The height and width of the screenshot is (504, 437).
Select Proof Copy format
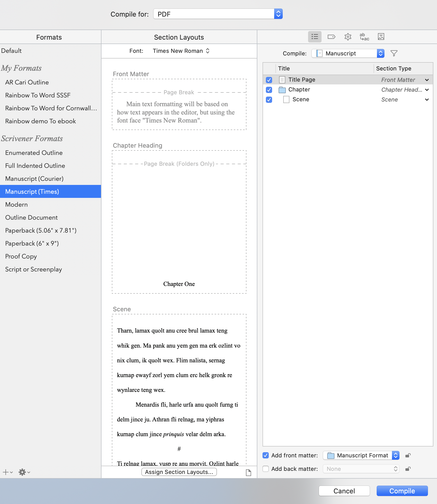(x=50, y=256)
